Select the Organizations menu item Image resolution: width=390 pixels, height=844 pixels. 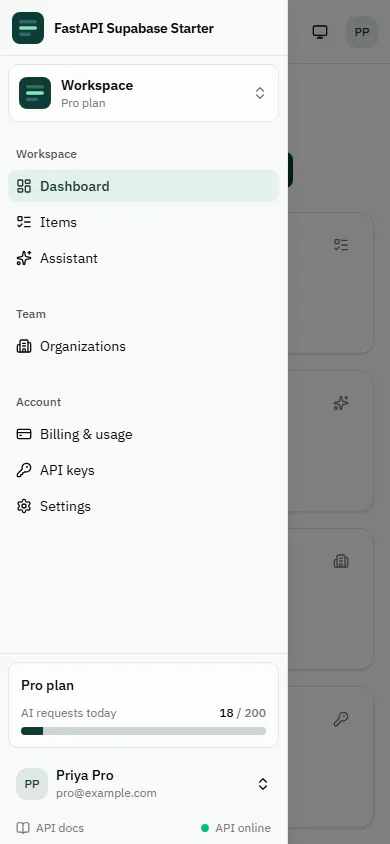[144, 346]
